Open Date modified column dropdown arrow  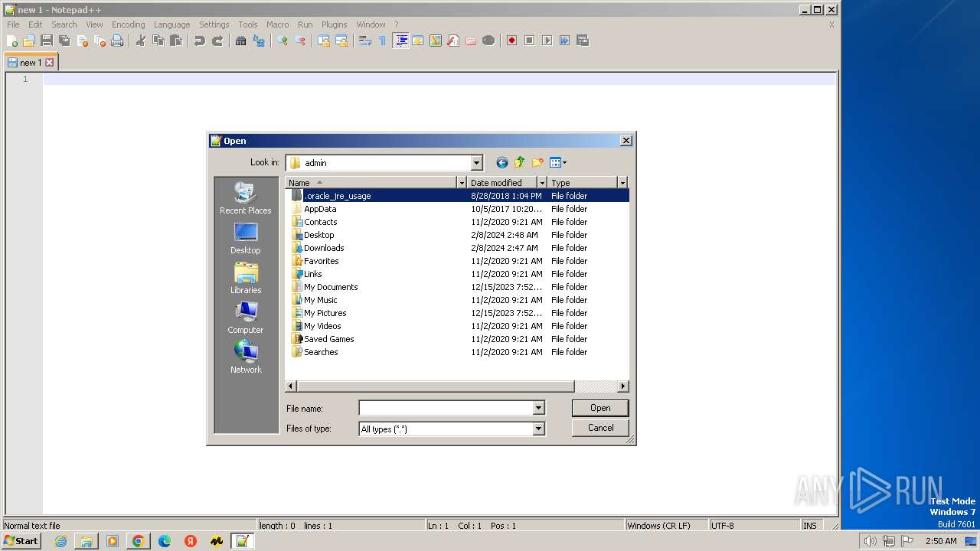click(542, 183)
